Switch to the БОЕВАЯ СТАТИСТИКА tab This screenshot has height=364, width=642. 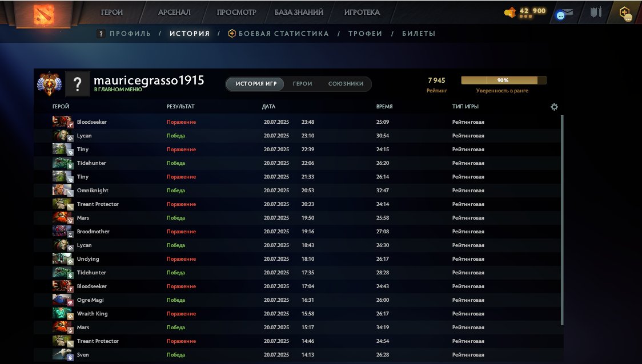tap(284, 34)
